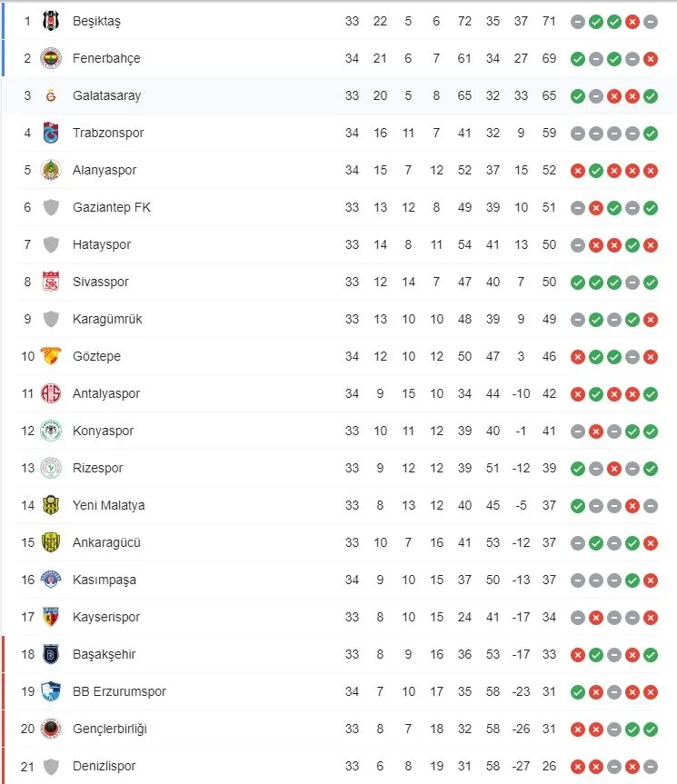Click the Galatasaray team logo

click(51, 95)
